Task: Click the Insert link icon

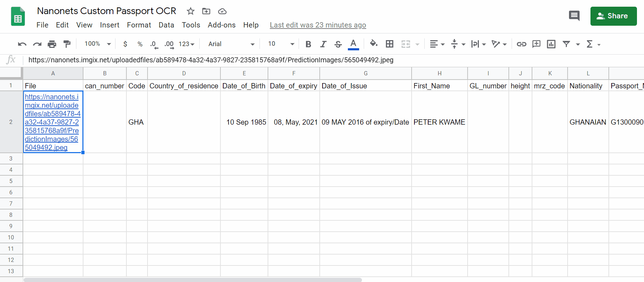Action: click(x=521, y=44)
